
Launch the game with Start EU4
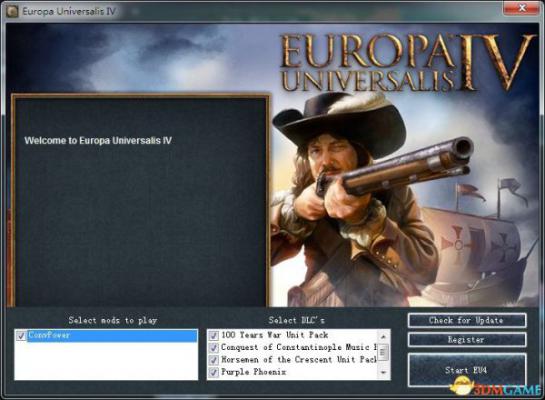[466, 370]
